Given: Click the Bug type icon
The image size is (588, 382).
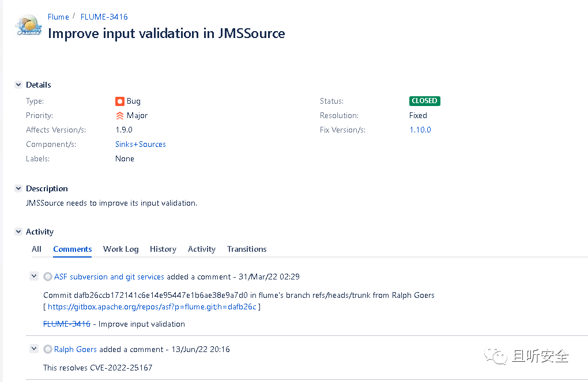Looking at the screenshot, I should click(x=120, y=101).
